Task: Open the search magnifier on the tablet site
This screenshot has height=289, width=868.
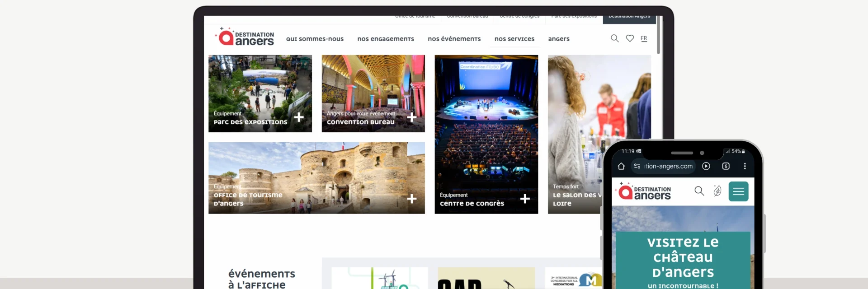Action: pyautogui.click(x=614, y=38)
